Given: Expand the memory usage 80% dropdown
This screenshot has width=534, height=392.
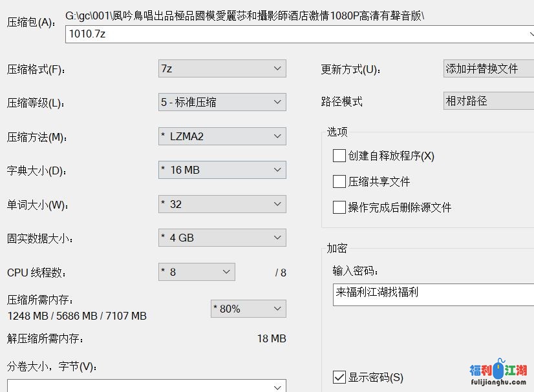Looking at the screenshot, I should 248,309.
